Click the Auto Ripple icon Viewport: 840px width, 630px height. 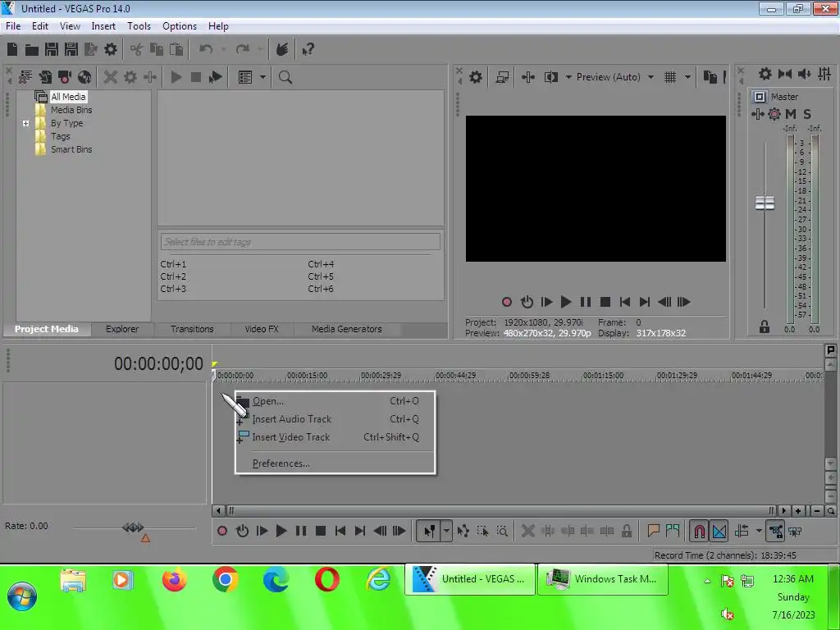coord(742,532)
